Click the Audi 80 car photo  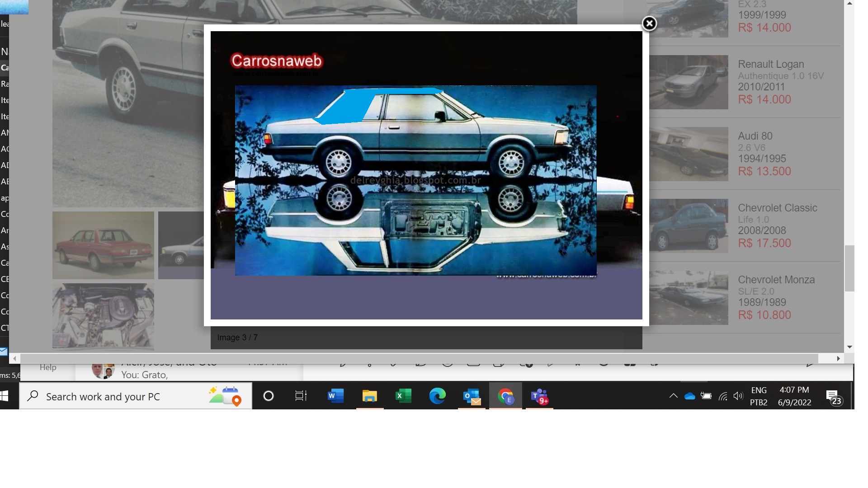click(689, 154)
